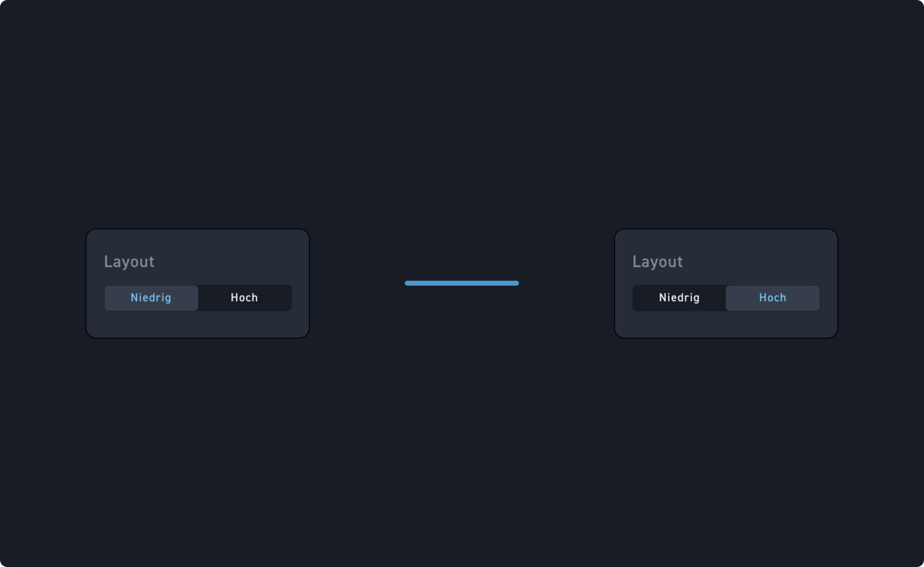This screenshot has height=567, width=924.
Task: Click the right end of the blue center bar
Action: pos(516,283)
